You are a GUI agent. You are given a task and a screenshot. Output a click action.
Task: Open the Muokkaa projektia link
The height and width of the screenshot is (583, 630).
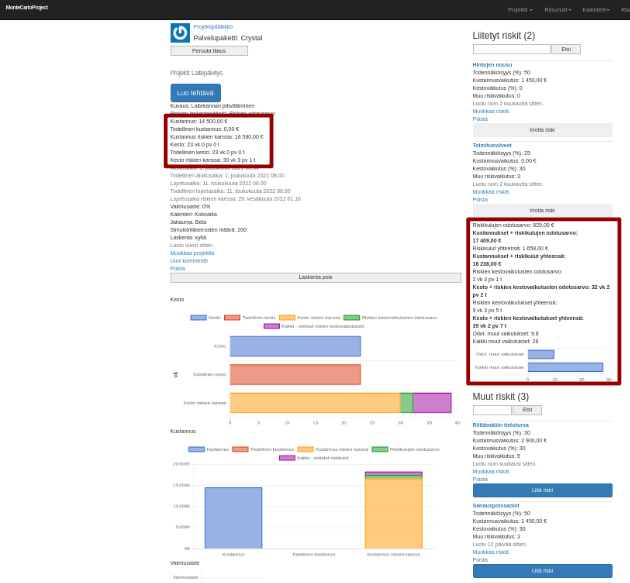pos(192,253)
